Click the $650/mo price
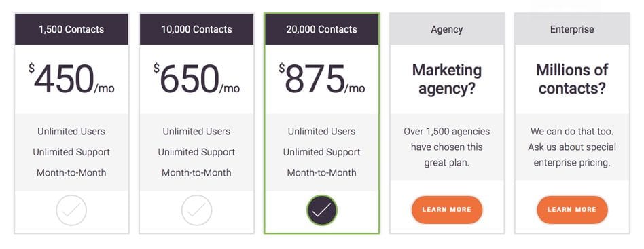The width and height of the screenshot is (644, 249). point(196,78)
